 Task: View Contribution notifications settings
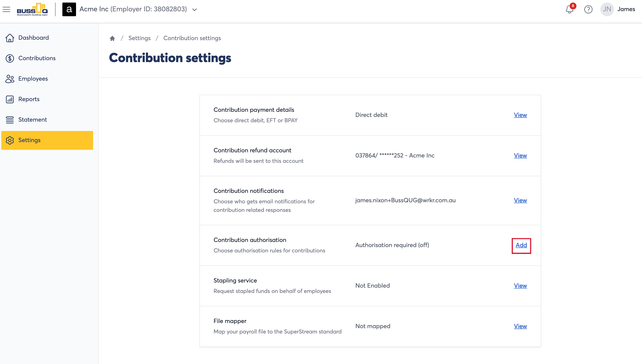click(x=520, y=200)
